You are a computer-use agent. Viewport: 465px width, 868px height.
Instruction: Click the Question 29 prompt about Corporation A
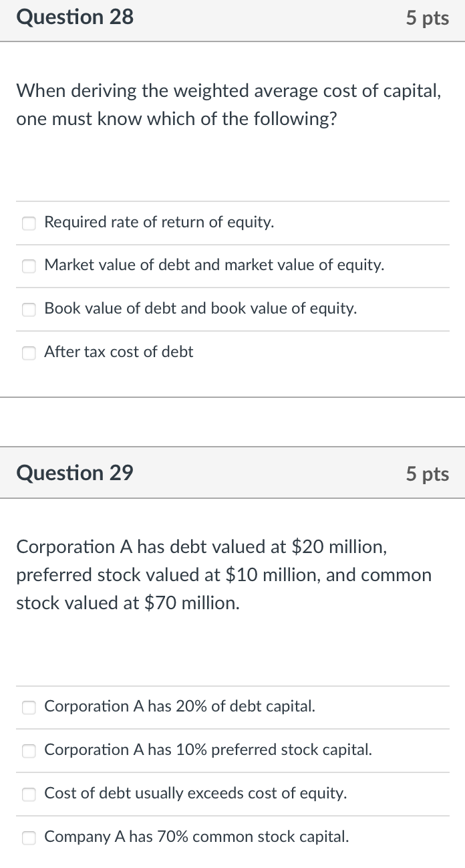pos(224,574)
